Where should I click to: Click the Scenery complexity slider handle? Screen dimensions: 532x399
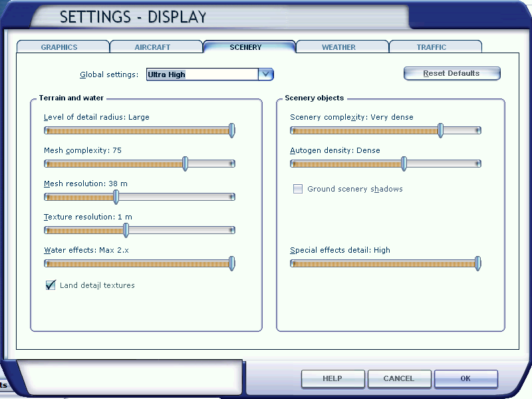click(440, 130)
